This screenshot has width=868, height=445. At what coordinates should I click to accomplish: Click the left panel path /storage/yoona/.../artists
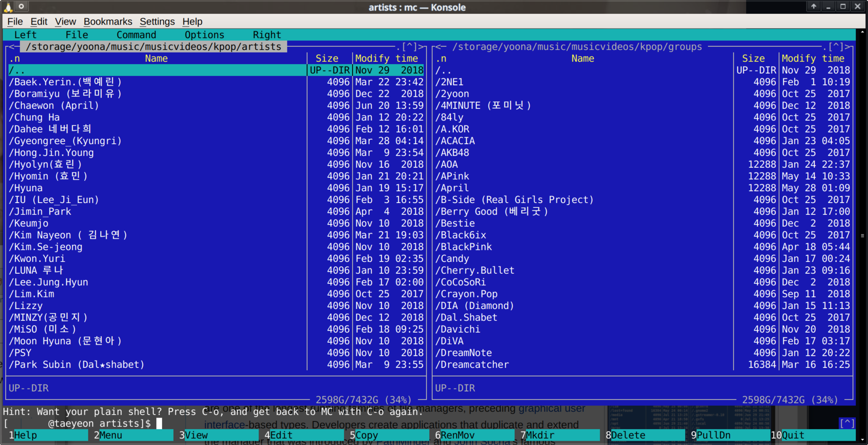154,47
